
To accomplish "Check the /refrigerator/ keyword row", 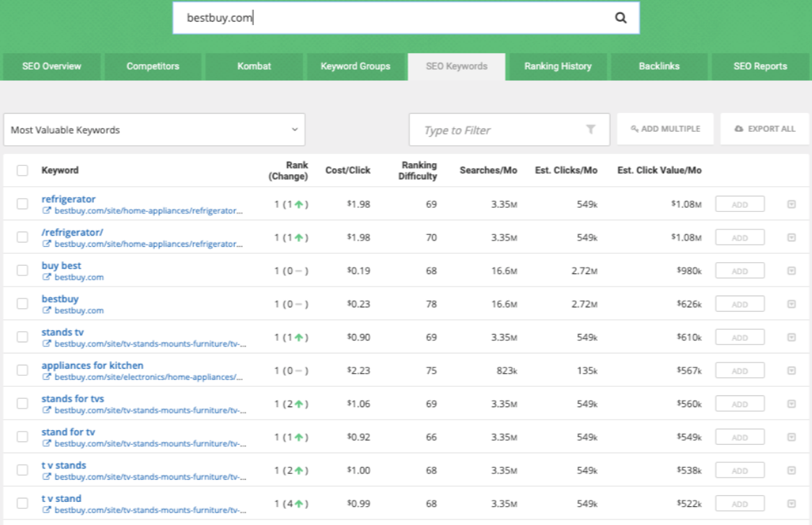I will pyautogui.click(x=22, y=237).
